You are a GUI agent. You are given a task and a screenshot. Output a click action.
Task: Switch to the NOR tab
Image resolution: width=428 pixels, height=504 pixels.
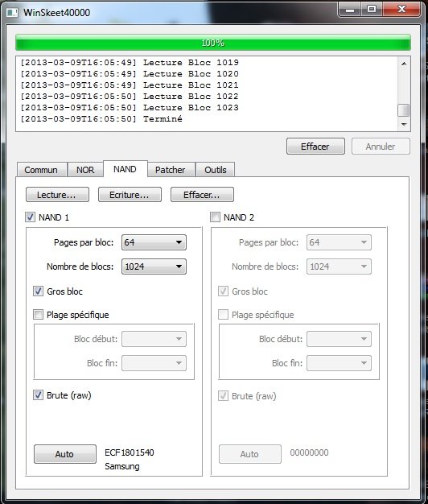(85, 170)
